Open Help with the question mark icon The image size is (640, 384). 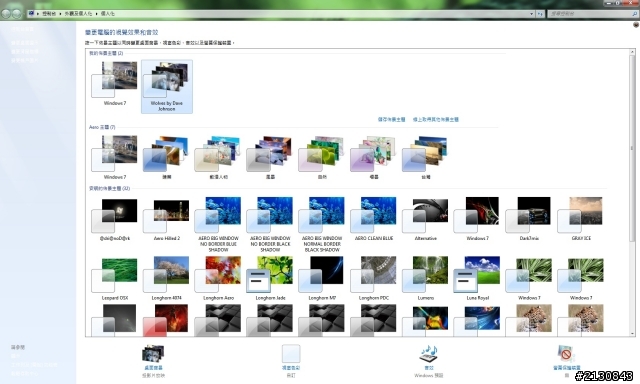636,25
